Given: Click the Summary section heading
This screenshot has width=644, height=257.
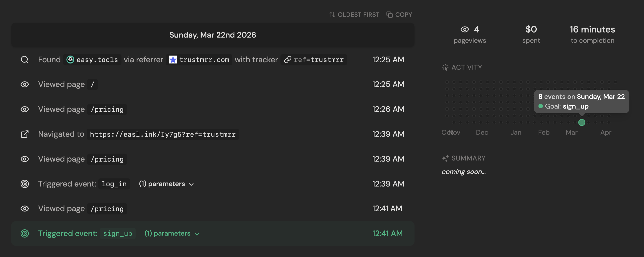Looking at the screenshot, I should coord(468,158).
